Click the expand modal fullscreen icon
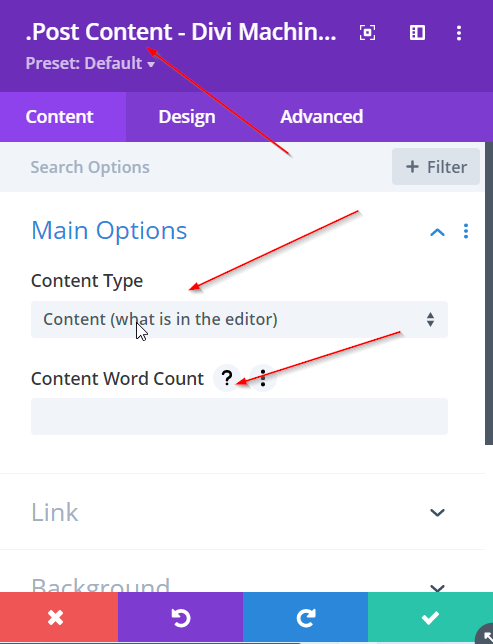This screenshot has width=493, height=644. pos(367,32)
